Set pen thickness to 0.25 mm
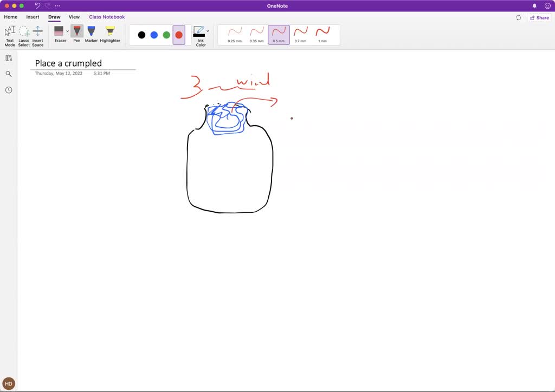 click(x=235, y=34)
